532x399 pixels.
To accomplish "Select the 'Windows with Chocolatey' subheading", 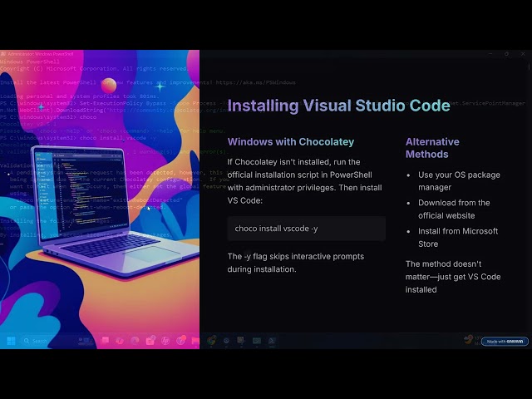I will tap(291, 142).
